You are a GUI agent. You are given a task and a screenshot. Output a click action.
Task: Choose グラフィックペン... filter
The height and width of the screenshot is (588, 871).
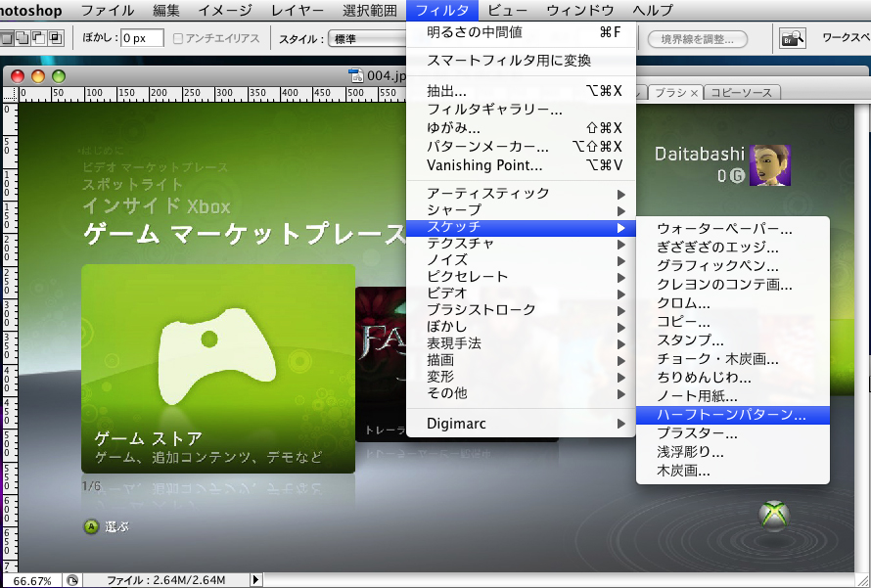(733, 266)
